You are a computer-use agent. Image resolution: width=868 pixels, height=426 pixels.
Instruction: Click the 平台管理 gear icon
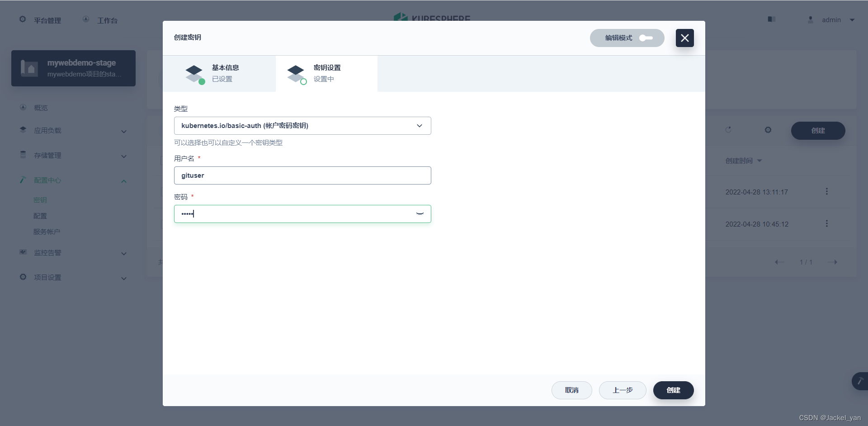[x=23, y=19]
